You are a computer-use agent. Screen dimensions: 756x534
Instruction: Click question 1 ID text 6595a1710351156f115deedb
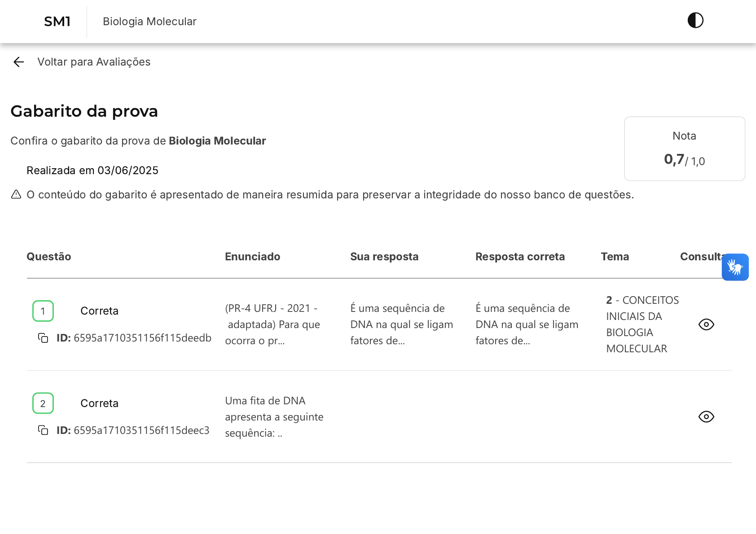pyautogui.click(x=142, y=338)
